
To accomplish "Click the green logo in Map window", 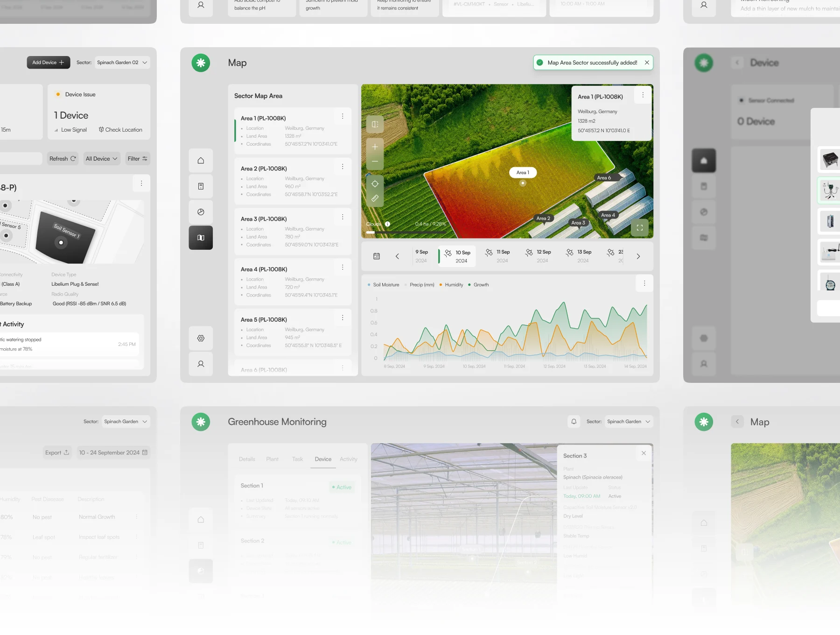I will coord(201,63).
